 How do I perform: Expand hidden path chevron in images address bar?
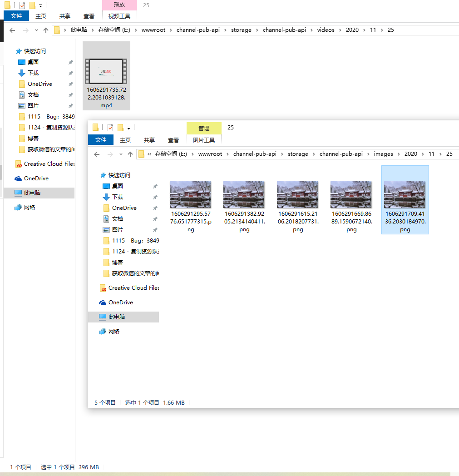149,154
